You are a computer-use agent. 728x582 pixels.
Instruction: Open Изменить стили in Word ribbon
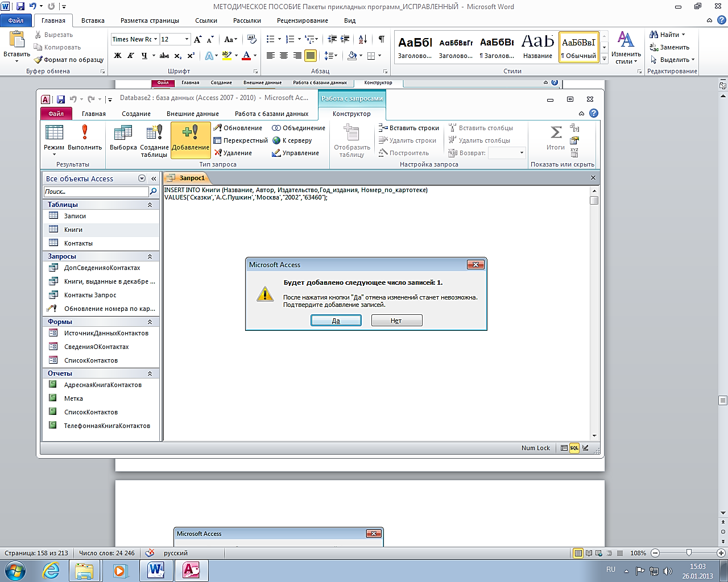point(626,47)
